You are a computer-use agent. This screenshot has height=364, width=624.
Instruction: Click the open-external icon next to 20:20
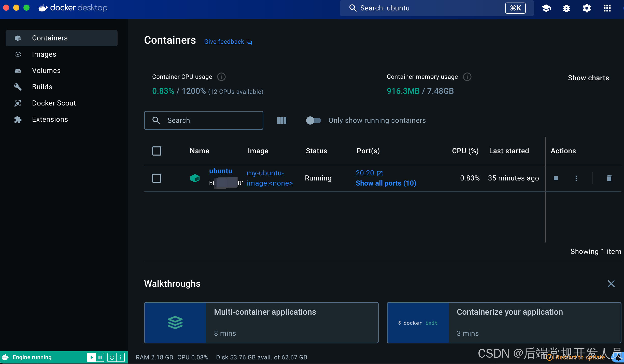coord(380,173)
